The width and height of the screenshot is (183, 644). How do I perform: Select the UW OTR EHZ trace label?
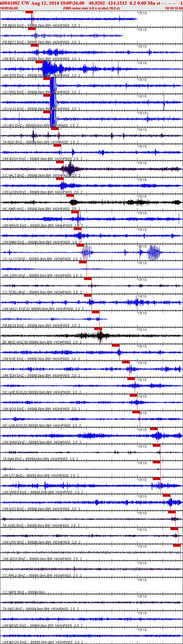pyautogui.click(x=42, y=76)
